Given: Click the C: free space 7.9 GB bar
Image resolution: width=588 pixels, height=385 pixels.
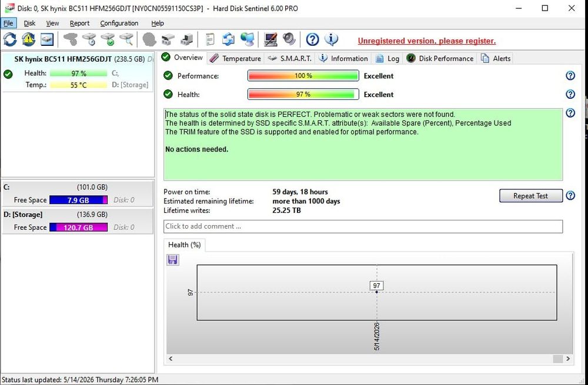Looking at the screenshot, I should pyautogui.click(x=78, y=200).
